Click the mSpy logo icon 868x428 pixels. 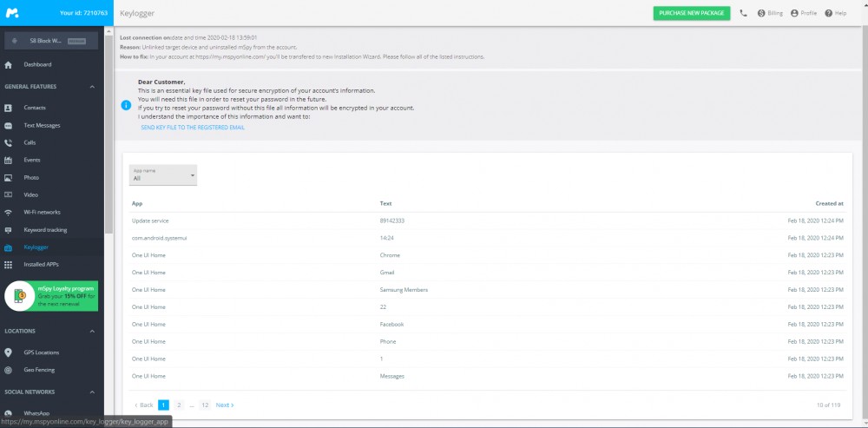pos(12,13)
